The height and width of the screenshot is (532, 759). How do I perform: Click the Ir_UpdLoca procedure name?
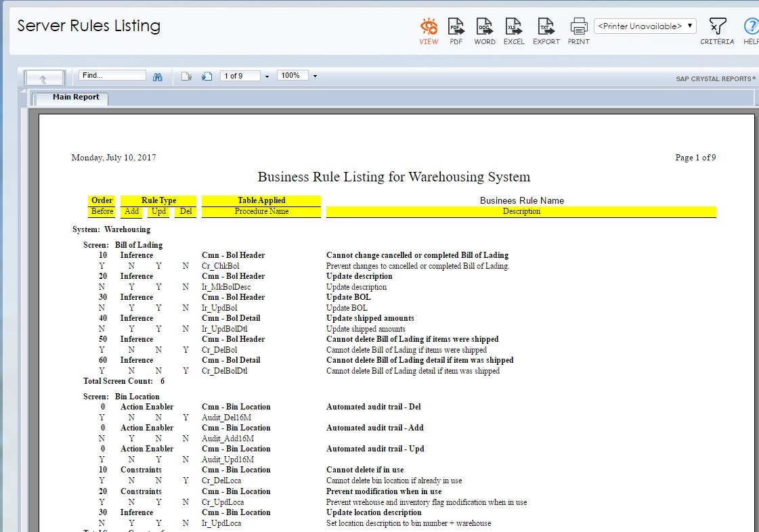point(221,523)
